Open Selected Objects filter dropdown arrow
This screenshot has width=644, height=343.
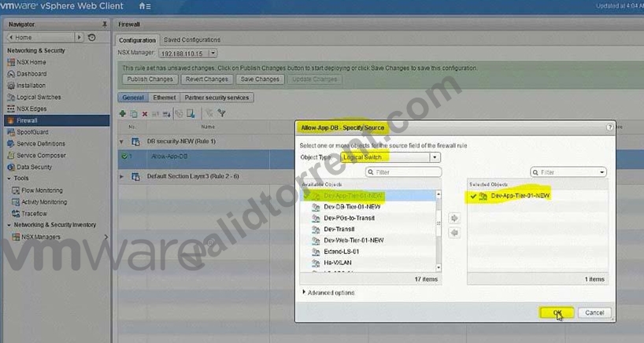coord(601,172)
